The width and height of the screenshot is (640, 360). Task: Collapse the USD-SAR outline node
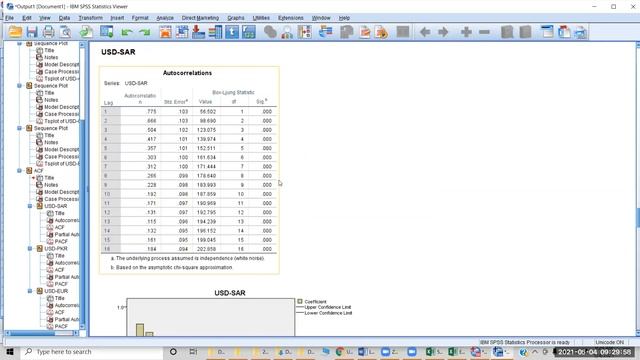[x=30, y=206]
